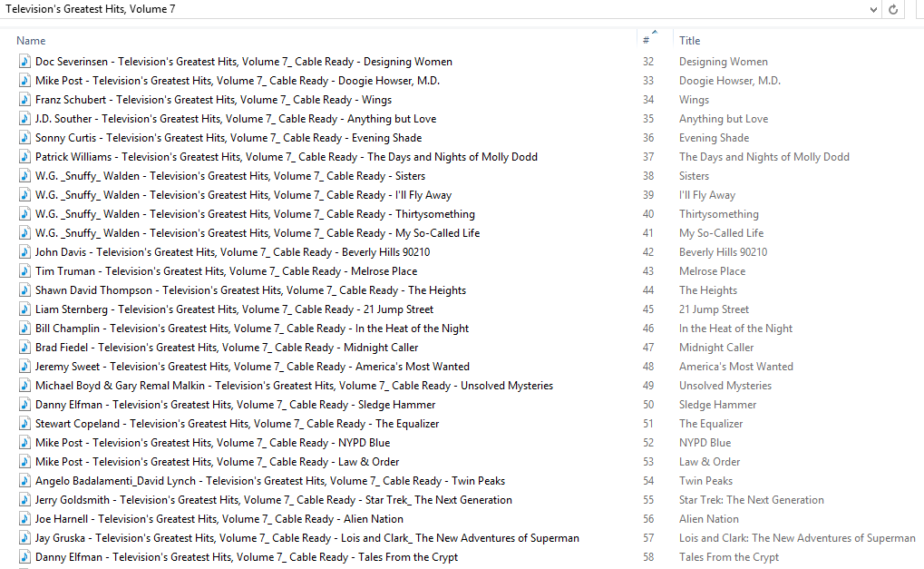Select the Mike Post Law & Order file
Image resolution: width=924 pixels, height=569 pixels.
click(217, 462)
